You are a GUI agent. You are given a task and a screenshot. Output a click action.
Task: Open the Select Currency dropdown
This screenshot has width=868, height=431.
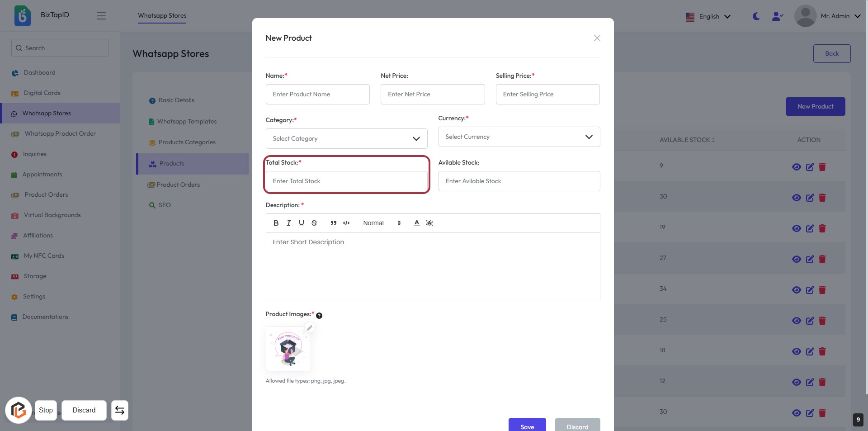519,137
